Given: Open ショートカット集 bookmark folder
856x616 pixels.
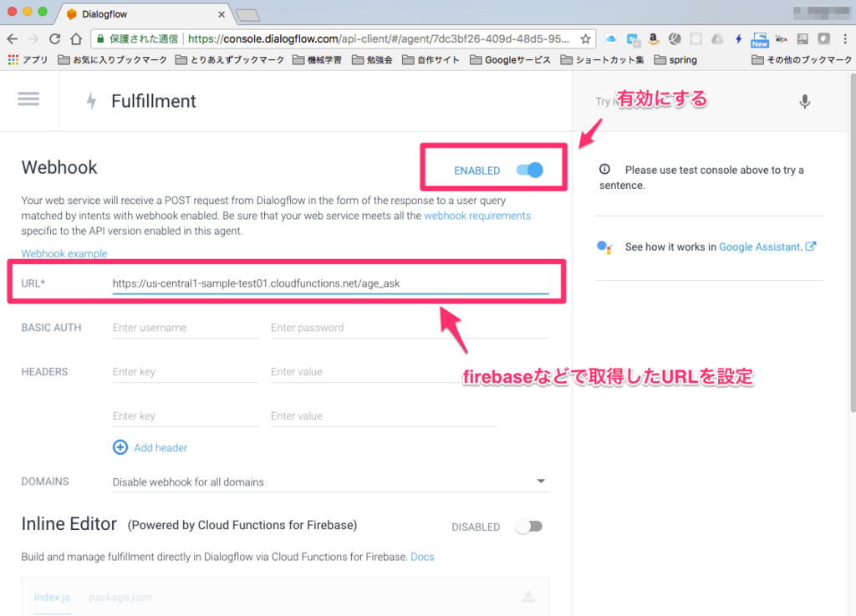Looking at the screenshot, I should pyautogui.click(x=602, y=59).
